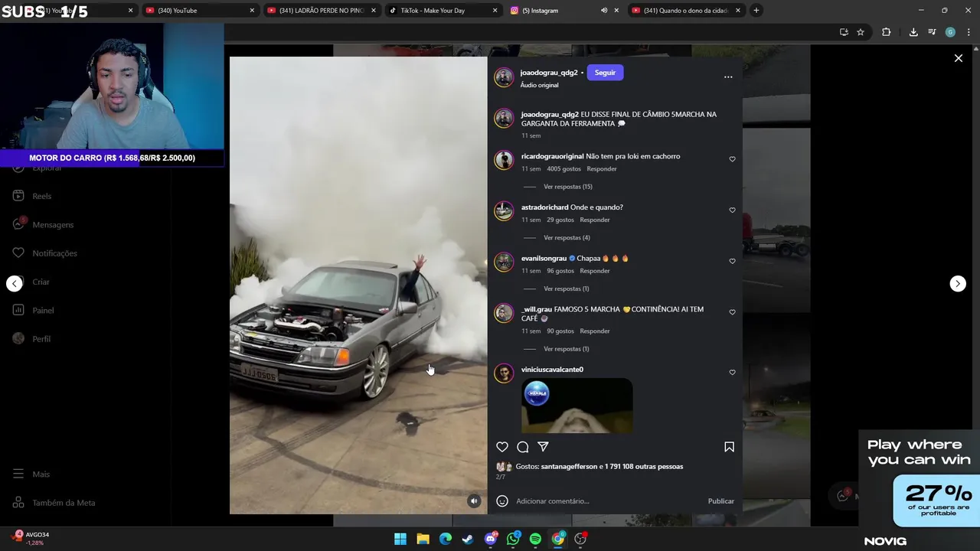
Task: Open emoji picker in comment box
Action: click(x=502, y=501)
